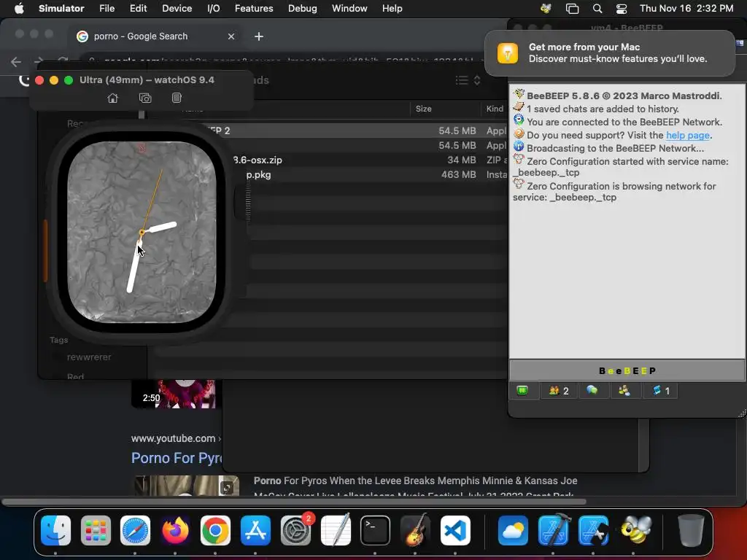Click the BeeBEEP bee icon in menu bar

pyautogui.click(x=546, y=8)
